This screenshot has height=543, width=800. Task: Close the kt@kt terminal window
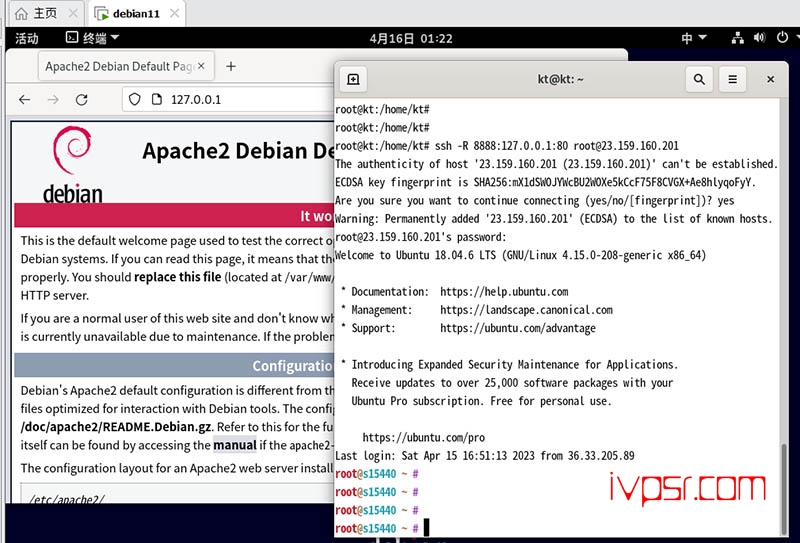(770, 79)
